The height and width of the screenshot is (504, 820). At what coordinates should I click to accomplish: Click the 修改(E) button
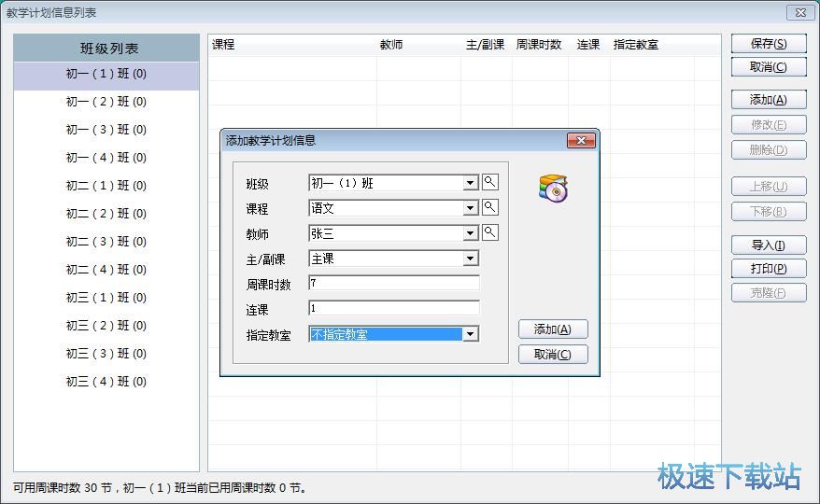coord(769,125)
